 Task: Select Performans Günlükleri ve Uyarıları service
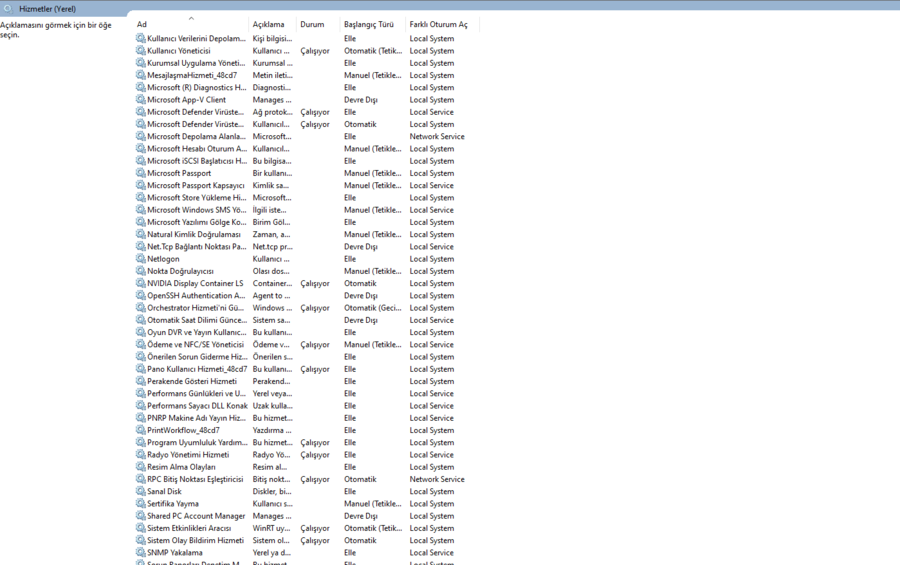coord(307,393)
